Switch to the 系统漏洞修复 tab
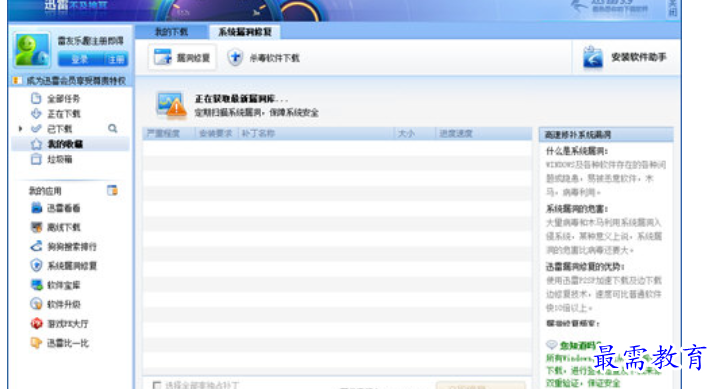 point(244,32)
